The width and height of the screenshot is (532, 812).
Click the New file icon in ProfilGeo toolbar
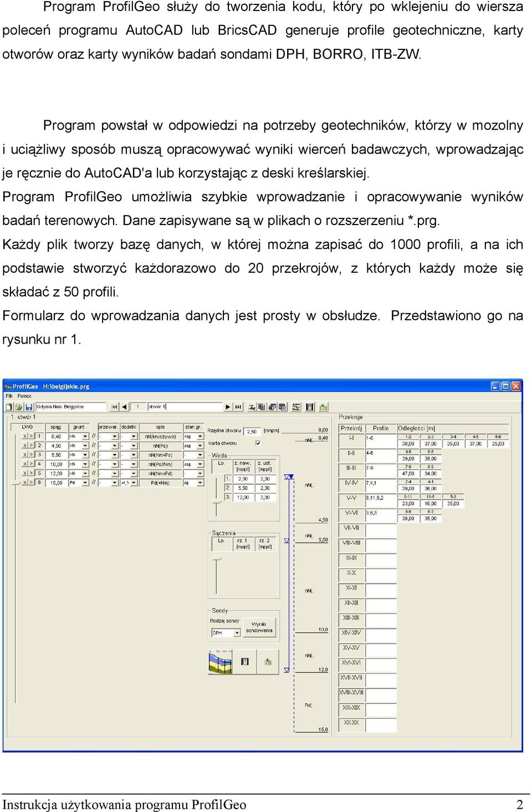[x=9, y=407]
